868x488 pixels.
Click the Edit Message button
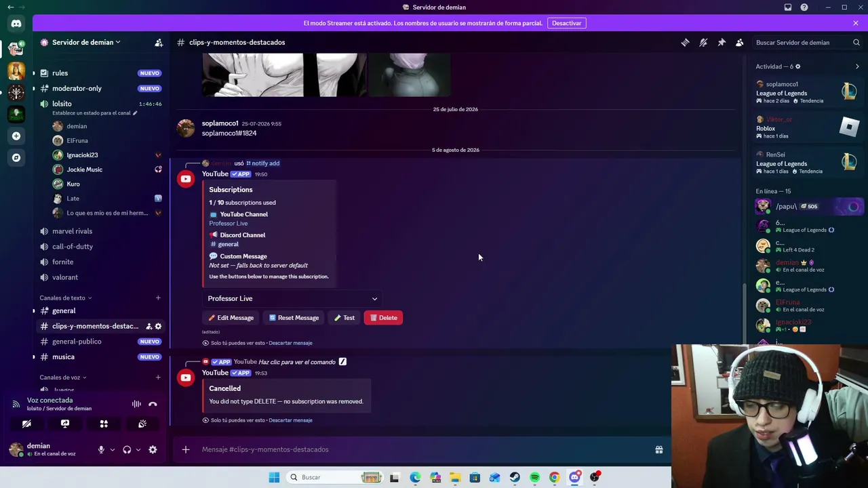click(231, 318)
